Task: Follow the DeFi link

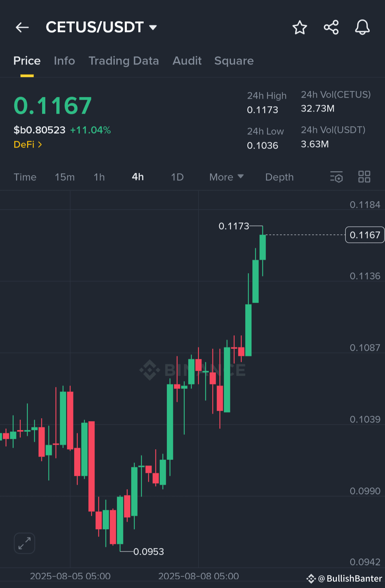Action: pyautogui.click(x=24, y=144)
